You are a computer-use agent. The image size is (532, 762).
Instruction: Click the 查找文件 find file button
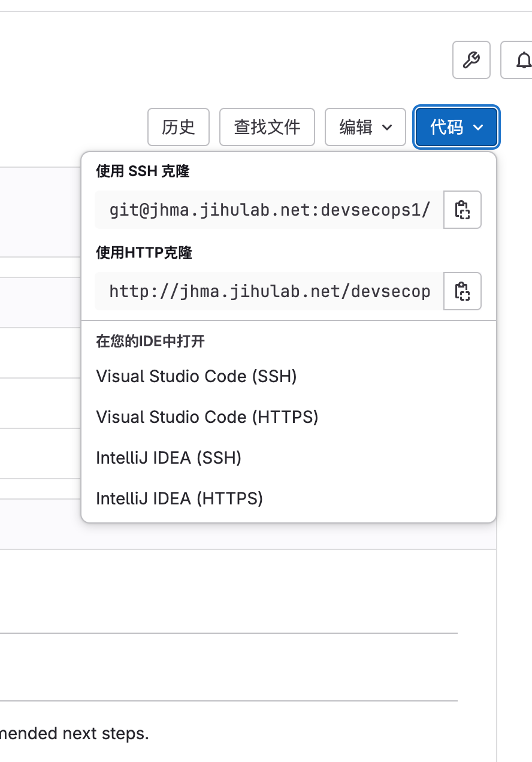tap(267, 127)
